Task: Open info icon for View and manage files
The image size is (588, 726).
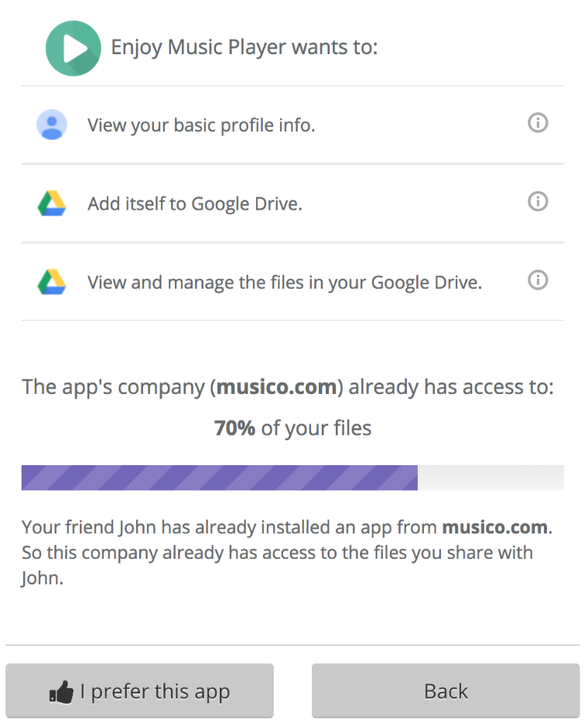Action: pyautogui.click(x=538, y=280)
